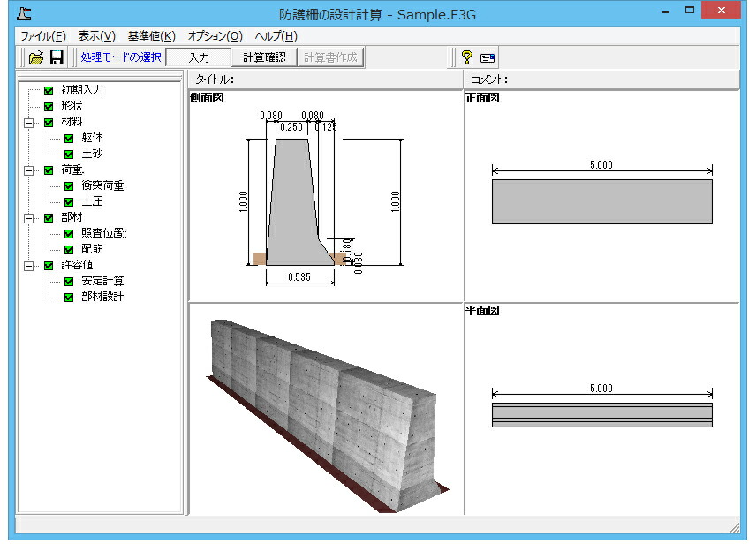Toggle the 初期入力 checkbox

click(49, 91)
